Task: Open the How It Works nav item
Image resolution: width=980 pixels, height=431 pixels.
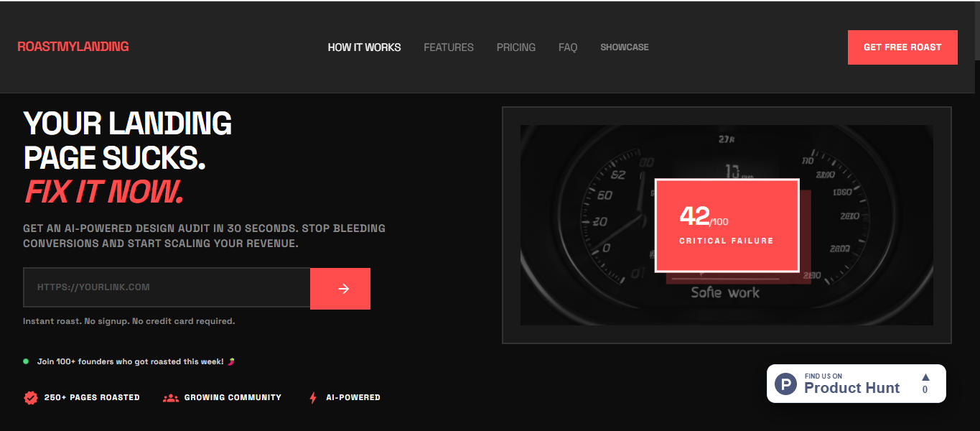Action: tap(364, 47)
